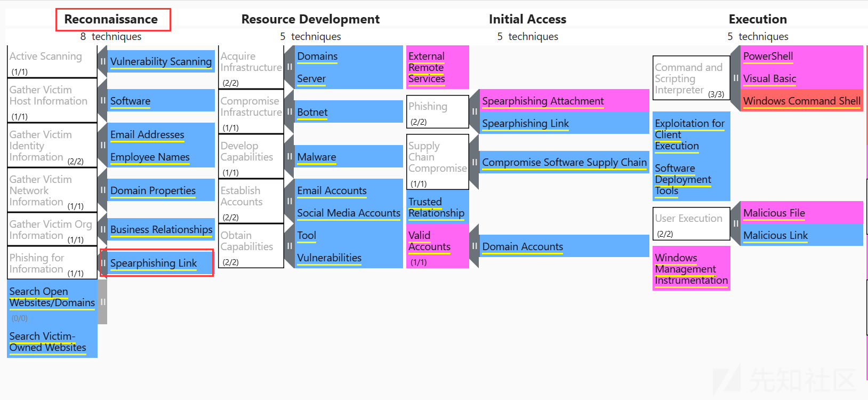Click Software Deployment Tools technique
The height and width of the screenshot is (400, 868).
click(691, 179)
